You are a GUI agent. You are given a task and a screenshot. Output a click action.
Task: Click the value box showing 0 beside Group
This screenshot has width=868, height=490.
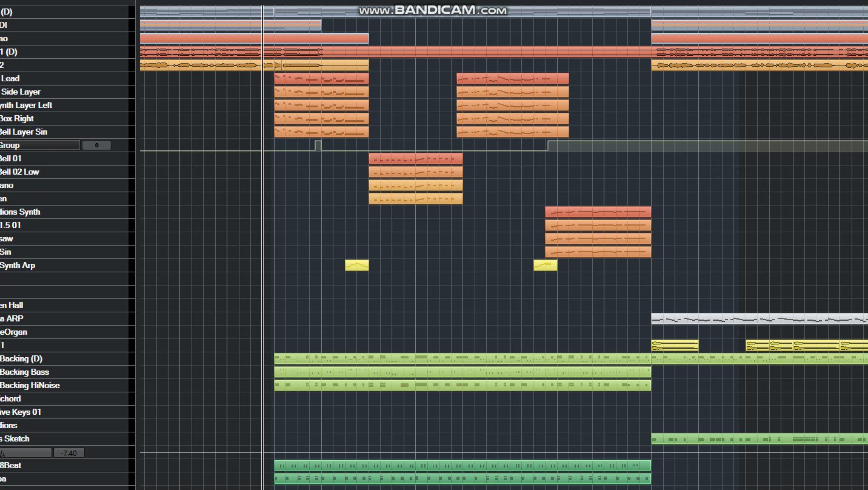coord(96,144)
